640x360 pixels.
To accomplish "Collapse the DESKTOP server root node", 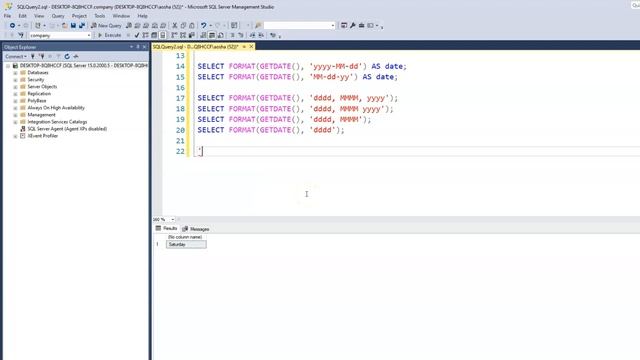I will [x=8, y=66].
